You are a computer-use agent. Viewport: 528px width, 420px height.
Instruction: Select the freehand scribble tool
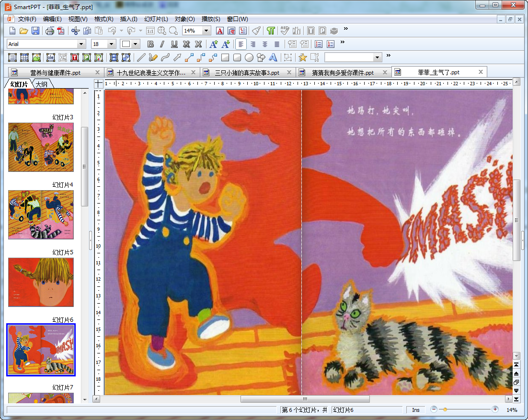(x=153, y=57)
